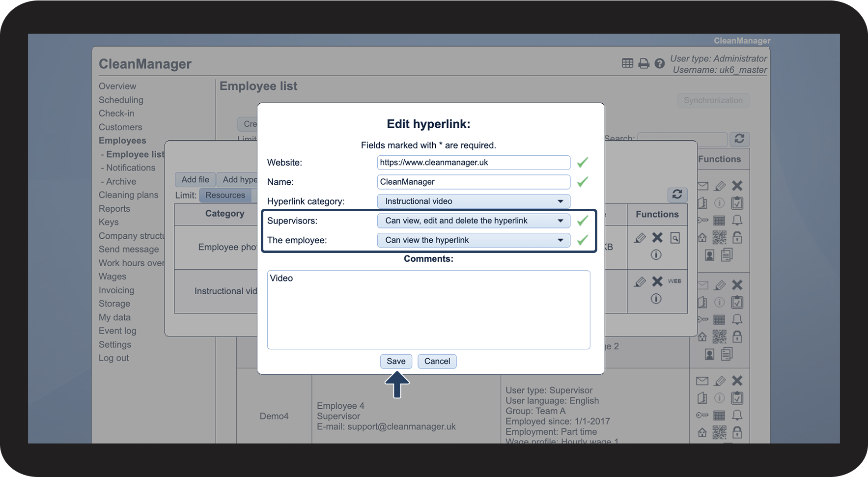
Task: Open Scheduling in the sidebar menu
Action: coord(121,100)
